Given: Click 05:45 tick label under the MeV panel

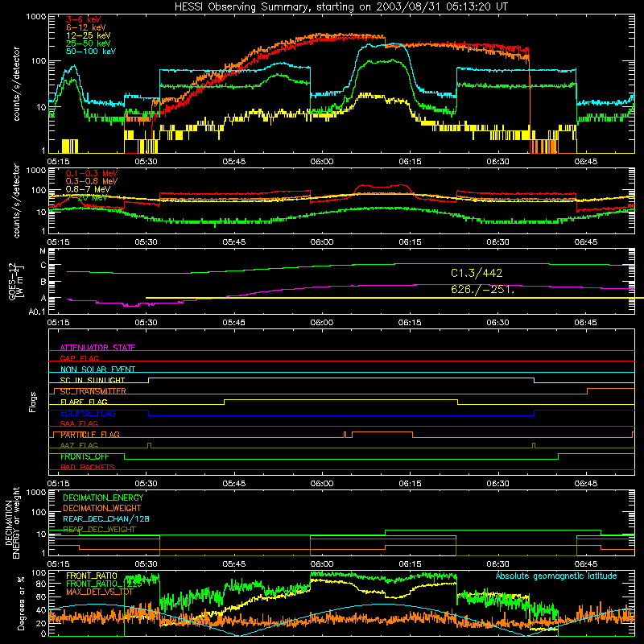Looking at the screenshot, I should (234, 242).
